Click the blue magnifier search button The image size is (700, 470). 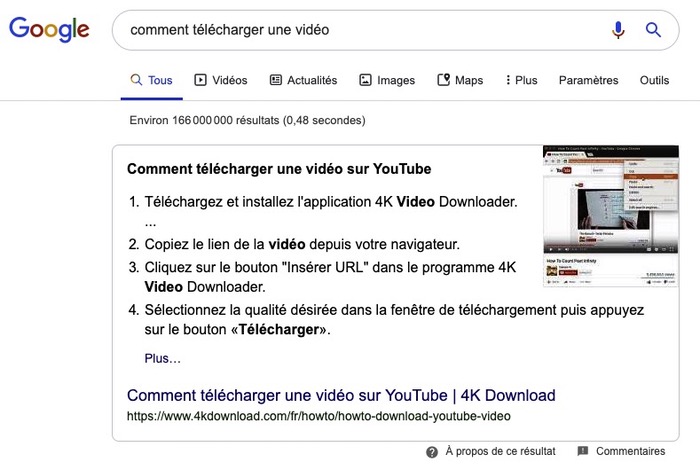pos(653,30)
